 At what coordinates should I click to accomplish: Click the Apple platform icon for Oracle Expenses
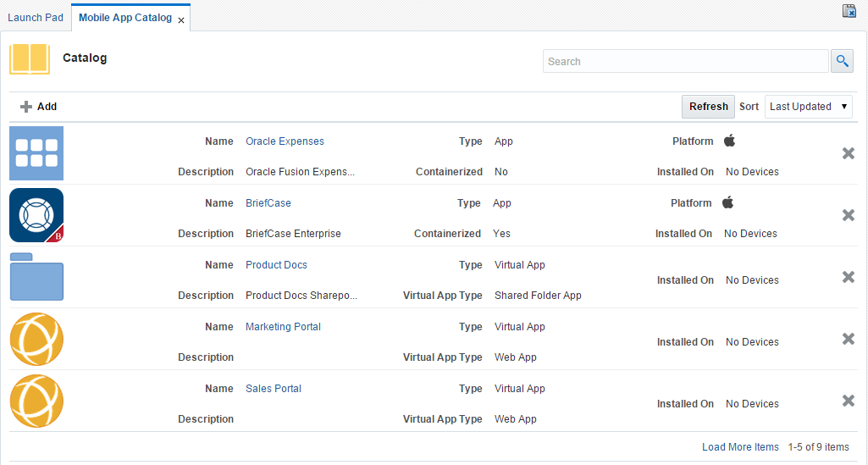[x=730, y=141]
